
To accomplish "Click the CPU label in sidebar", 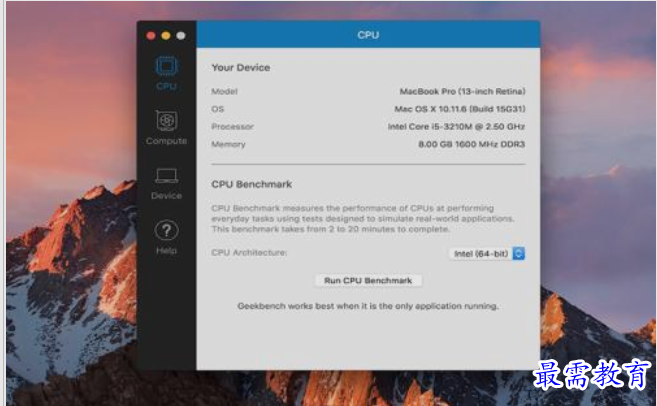I will [x=166, y=86].
